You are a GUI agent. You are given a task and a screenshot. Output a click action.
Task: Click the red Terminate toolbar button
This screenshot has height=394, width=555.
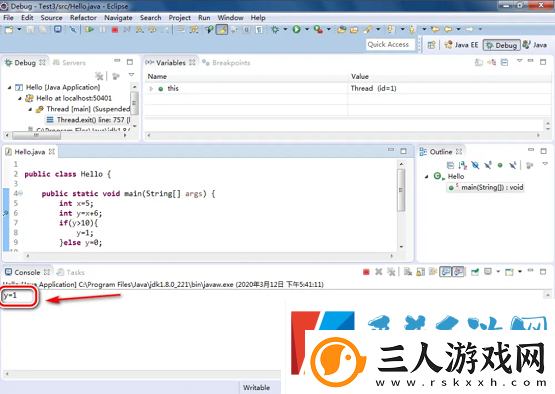[x=115, y=30]
